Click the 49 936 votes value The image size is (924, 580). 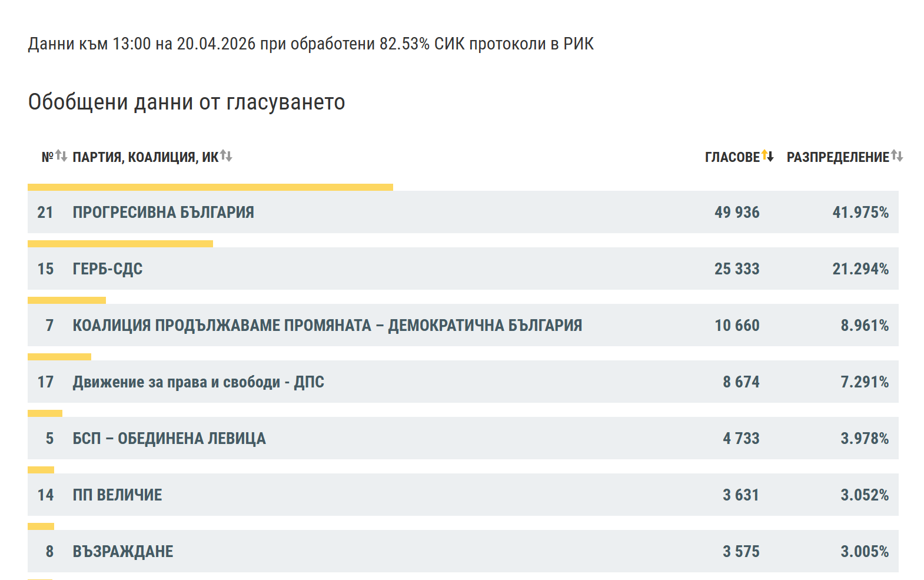[x=737, y=213]
